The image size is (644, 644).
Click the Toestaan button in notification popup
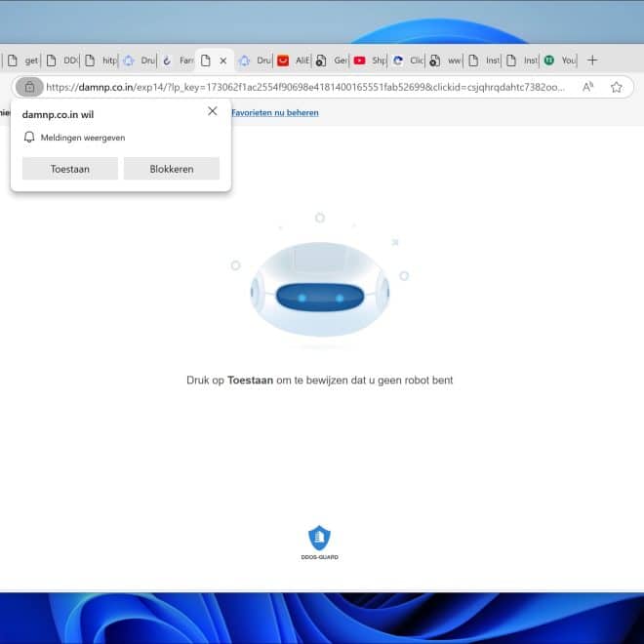[69, 169]
